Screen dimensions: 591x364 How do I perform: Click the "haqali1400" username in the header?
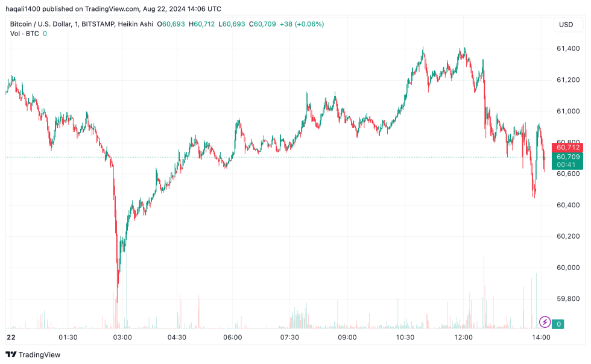[x=22, y=8]
